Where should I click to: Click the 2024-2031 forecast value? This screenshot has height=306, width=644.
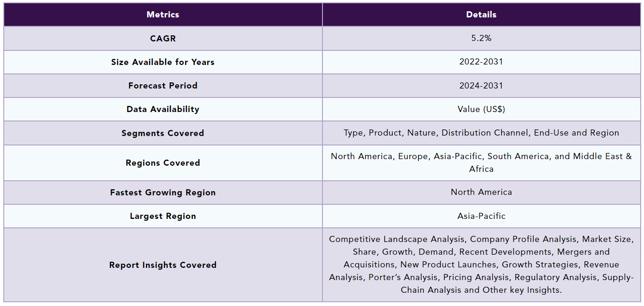click(x=481, y=86)
